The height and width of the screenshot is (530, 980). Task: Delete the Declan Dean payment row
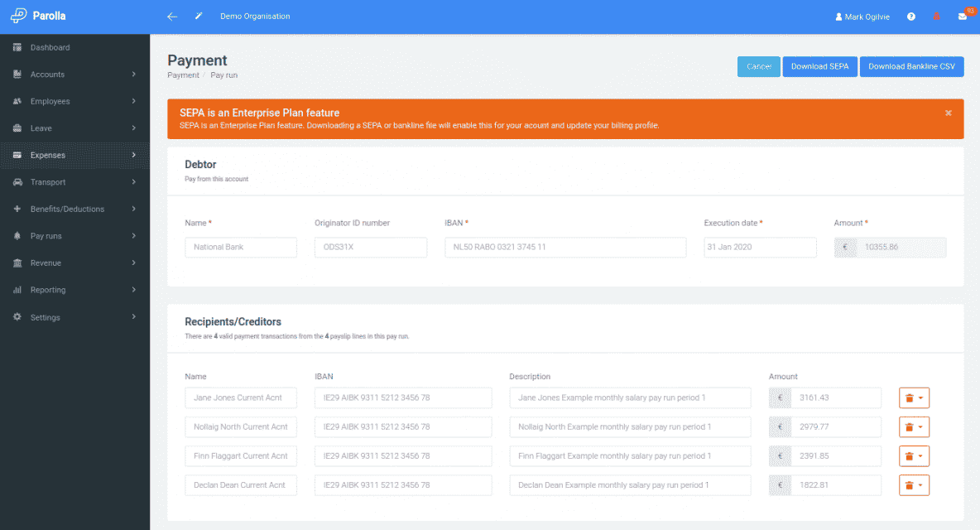(910, 484)
